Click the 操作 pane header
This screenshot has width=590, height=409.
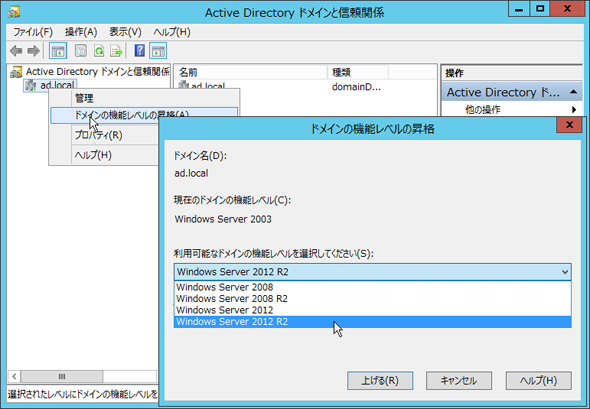(512, 73)
